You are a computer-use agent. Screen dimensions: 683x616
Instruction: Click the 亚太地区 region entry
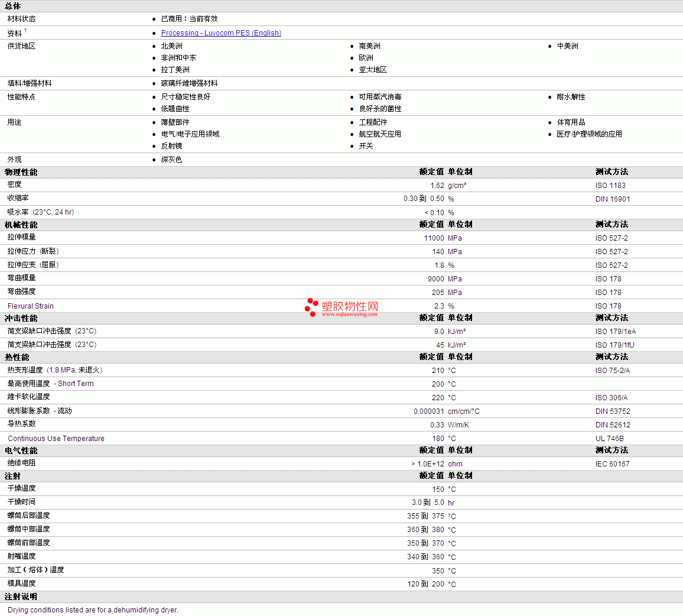pos(373,69)
